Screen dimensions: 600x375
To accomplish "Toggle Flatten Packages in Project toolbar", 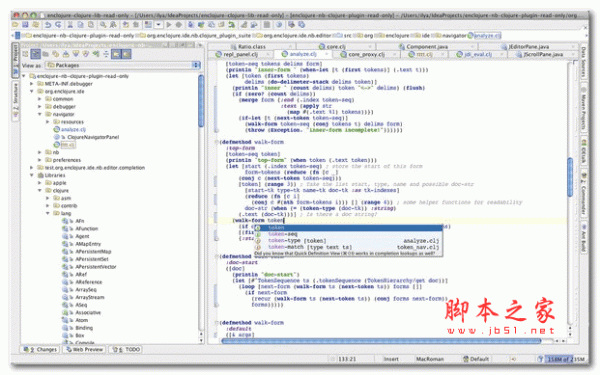I will (25, 54).
